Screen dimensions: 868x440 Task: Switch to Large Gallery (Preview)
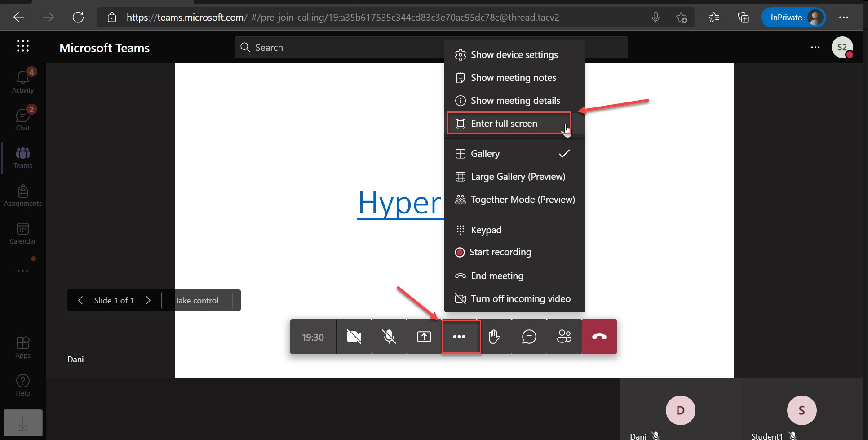coord(514,177)
